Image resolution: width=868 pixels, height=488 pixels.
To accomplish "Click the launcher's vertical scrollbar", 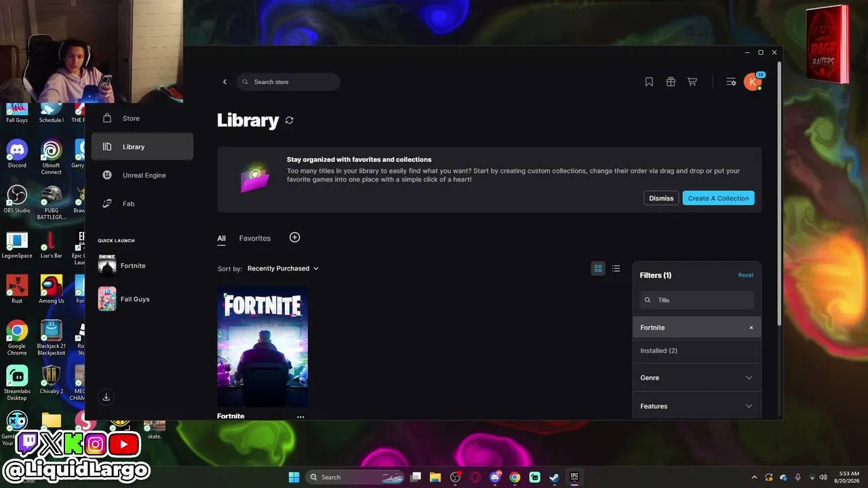I will [779, 193].
